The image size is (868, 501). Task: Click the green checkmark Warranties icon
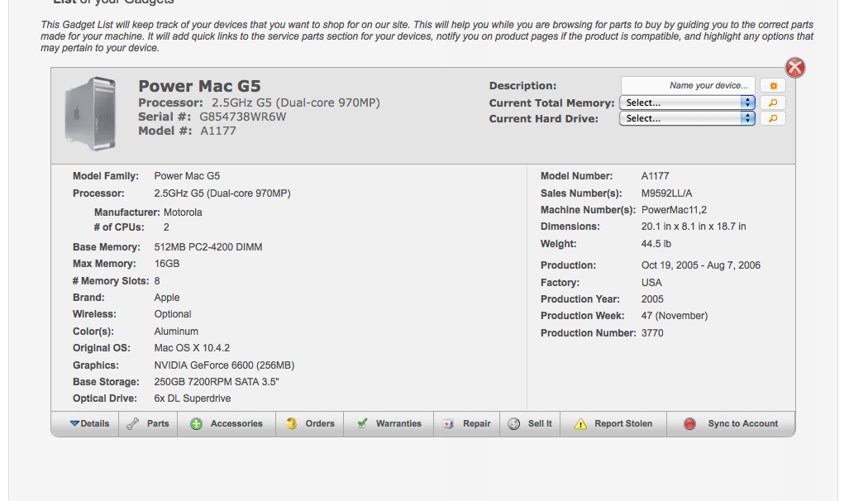pos(362,423)
